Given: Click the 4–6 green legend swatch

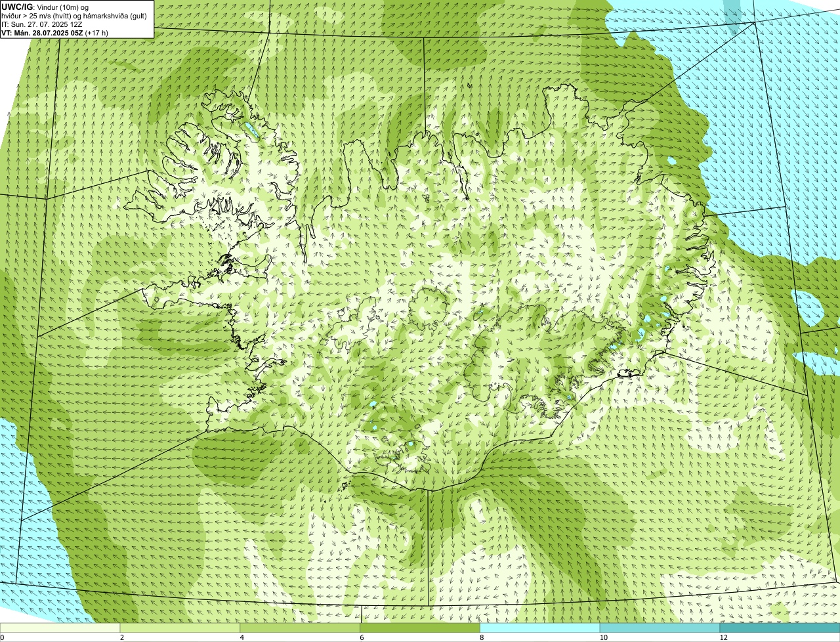Looking at the screenshot, I should coord(301,628).
